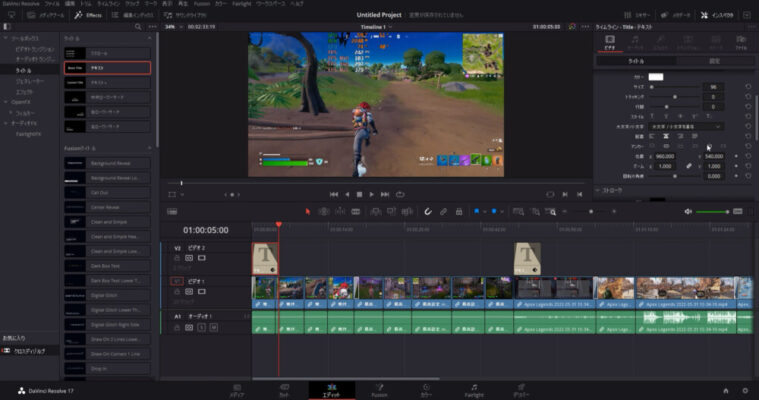Open the 設定 tab in Inspector
Viewport: 759px width, 400px height.
pyautogui.click(x=714, y=61)
